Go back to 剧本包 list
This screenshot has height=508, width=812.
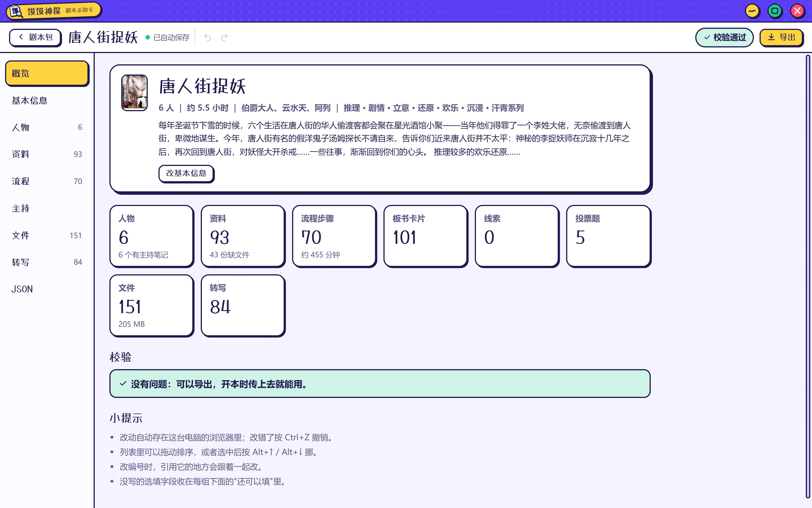(35, 37)
